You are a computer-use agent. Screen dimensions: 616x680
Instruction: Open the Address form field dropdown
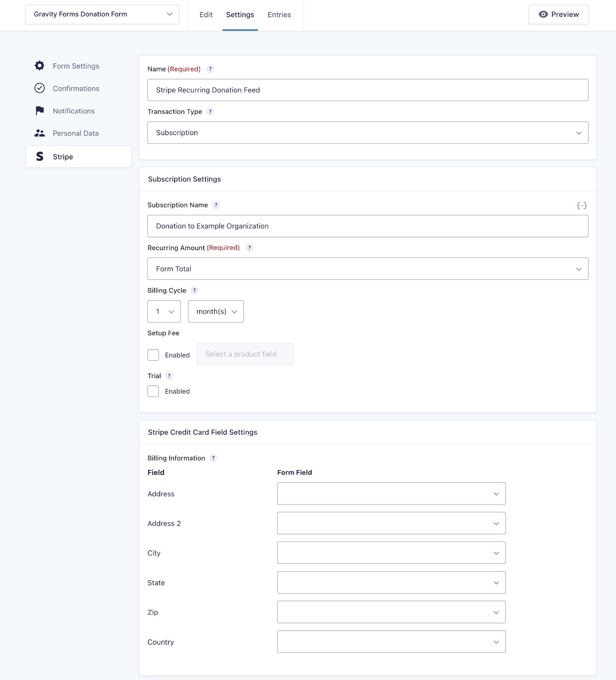[391, 493]
